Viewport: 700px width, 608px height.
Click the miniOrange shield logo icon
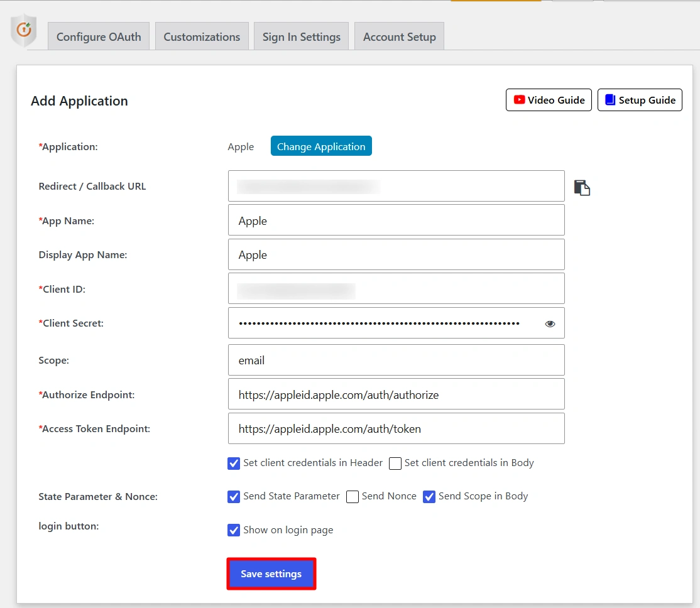click(24, 30)
